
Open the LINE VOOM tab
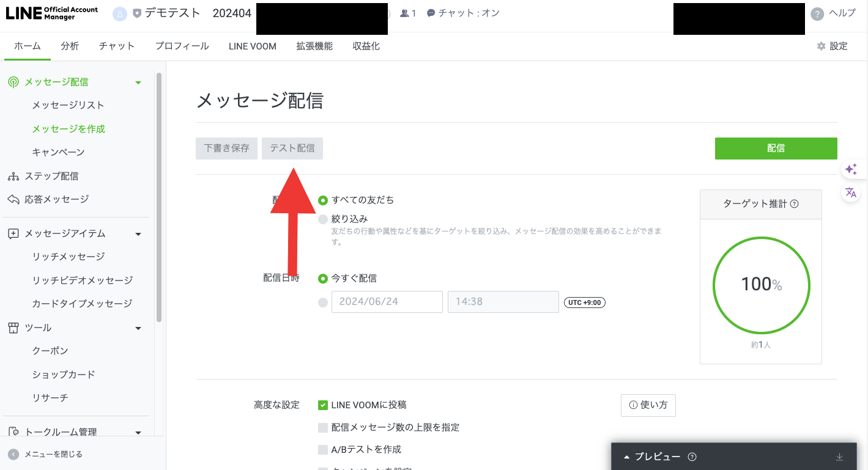pyautogui.click(x=253, y=46)
